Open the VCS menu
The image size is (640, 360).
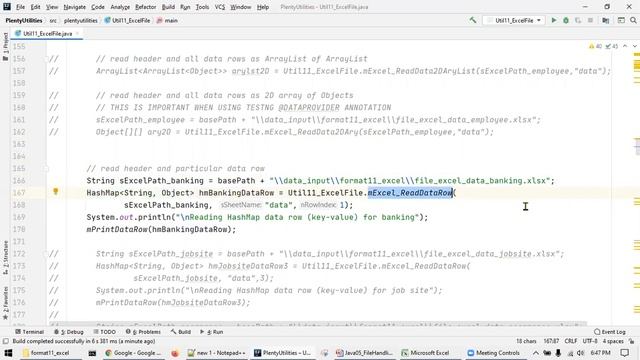220,7
